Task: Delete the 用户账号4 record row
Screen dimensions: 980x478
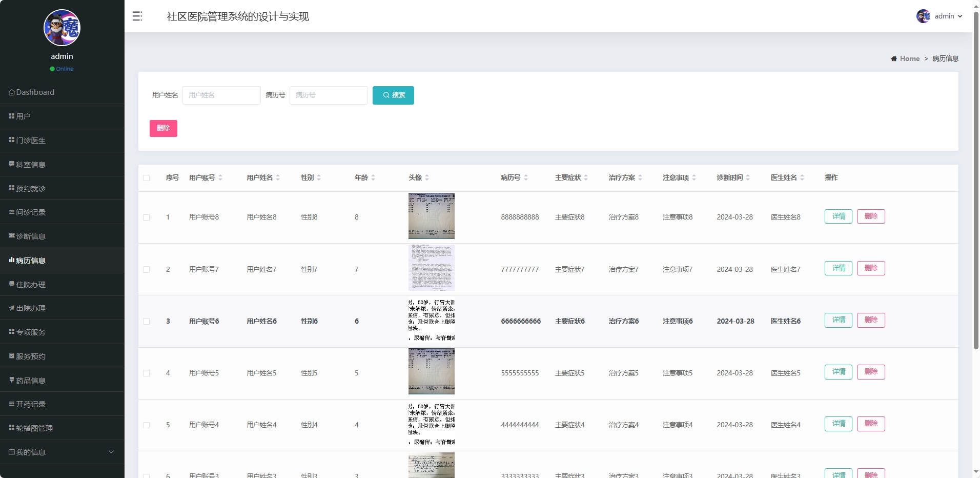Action: pos(871,424)
